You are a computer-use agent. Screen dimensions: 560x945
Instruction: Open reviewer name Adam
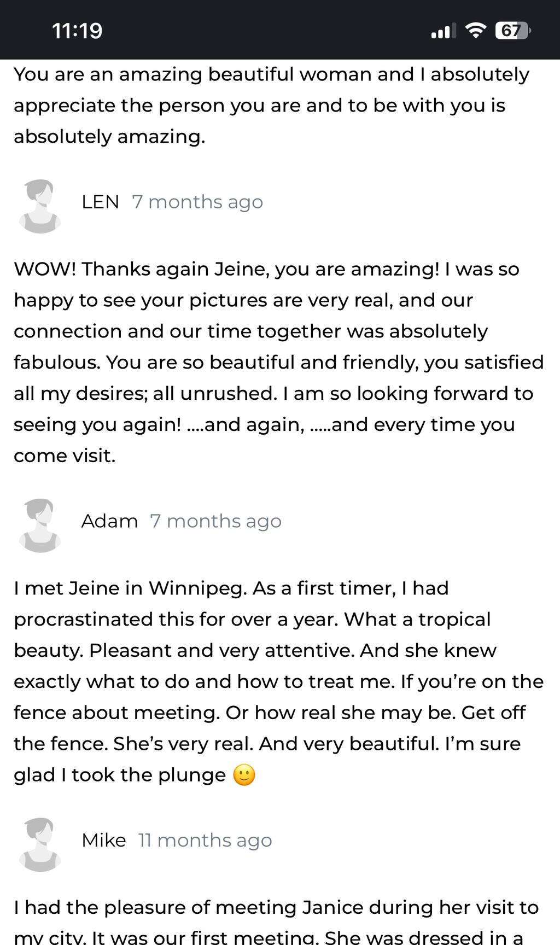click(x=109, y=521)
